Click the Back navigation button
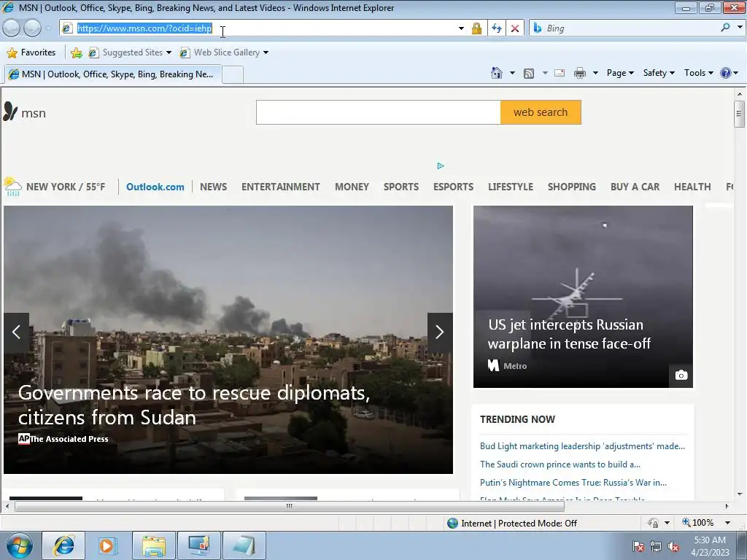Screen dimensions: 747x560 click(12, 28)
